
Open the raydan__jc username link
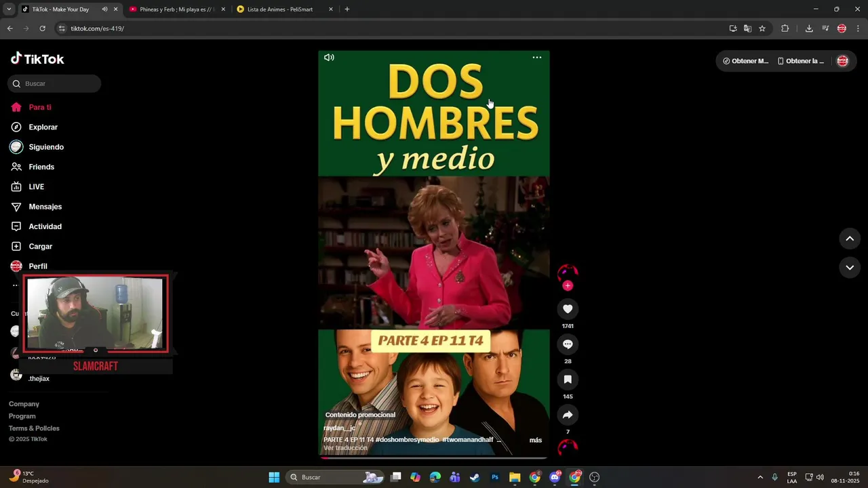click(339, 428)
